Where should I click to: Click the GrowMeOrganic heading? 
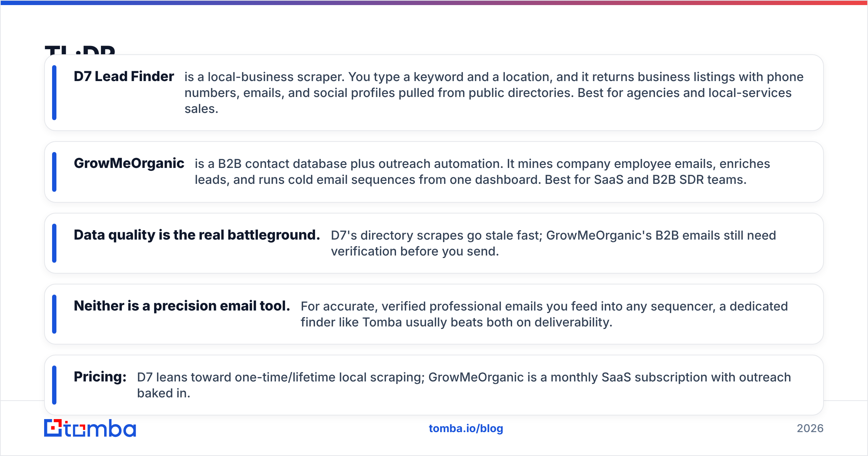[129, 163]
